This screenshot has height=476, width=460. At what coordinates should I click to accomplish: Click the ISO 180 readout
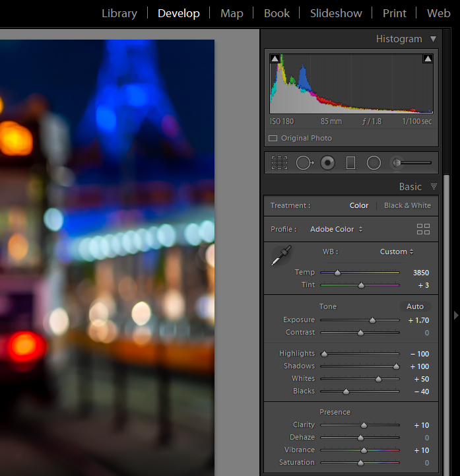(282, 121)
